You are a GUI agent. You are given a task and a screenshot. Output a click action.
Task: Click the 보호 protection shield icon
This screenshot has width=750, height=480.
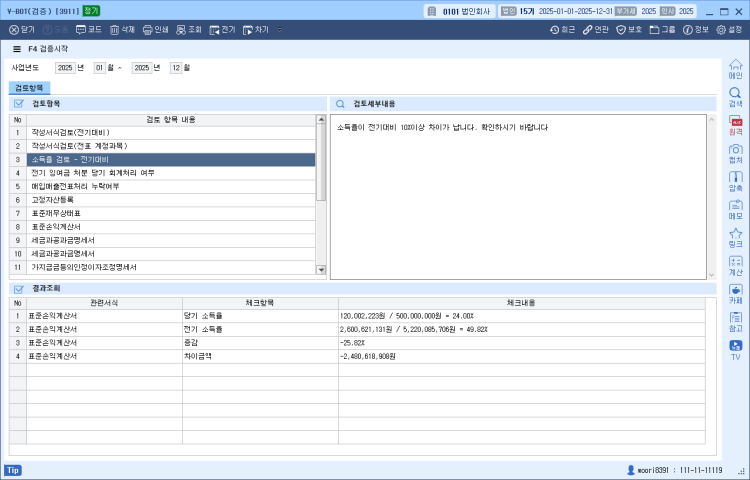tap(629, 30)
